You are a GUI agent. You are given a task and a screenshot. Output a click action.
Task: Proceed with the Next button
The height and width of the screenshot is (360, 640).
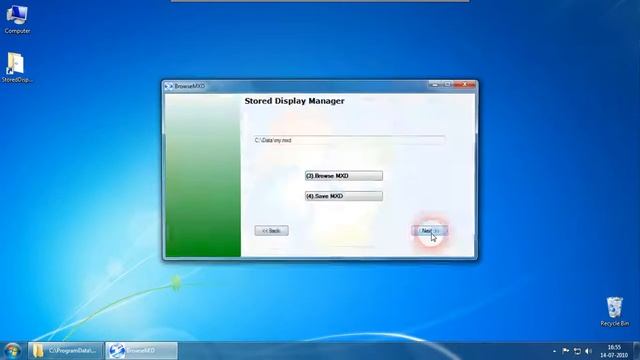tap(430, 231)
